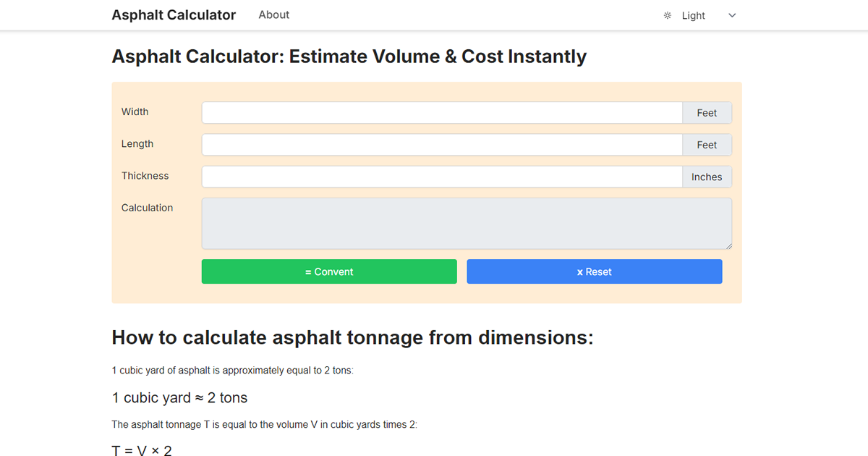Click the Width input field
The height and width of the screenshot is (456, 868).
[442, 113]
